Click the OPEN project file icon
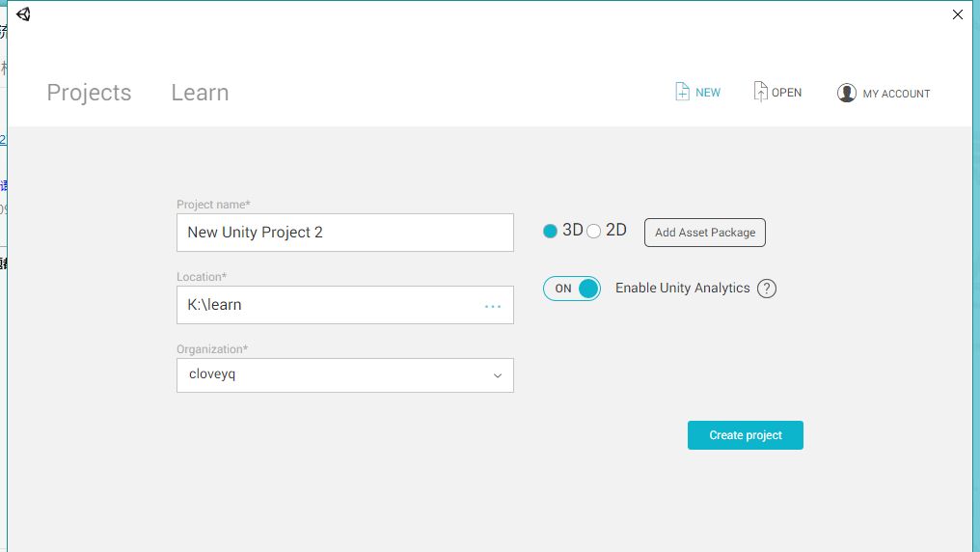This screenshot has width=980, height=552. pos(760,92)
